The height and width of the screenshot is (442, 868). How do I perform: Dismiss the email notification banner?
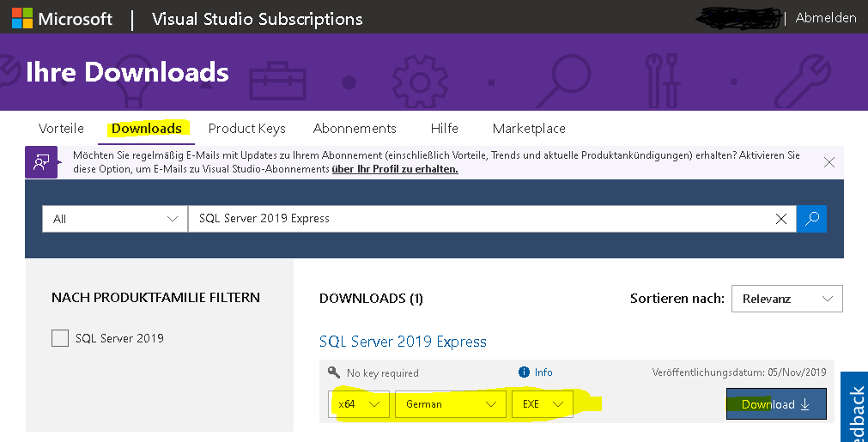pos(829,161)
